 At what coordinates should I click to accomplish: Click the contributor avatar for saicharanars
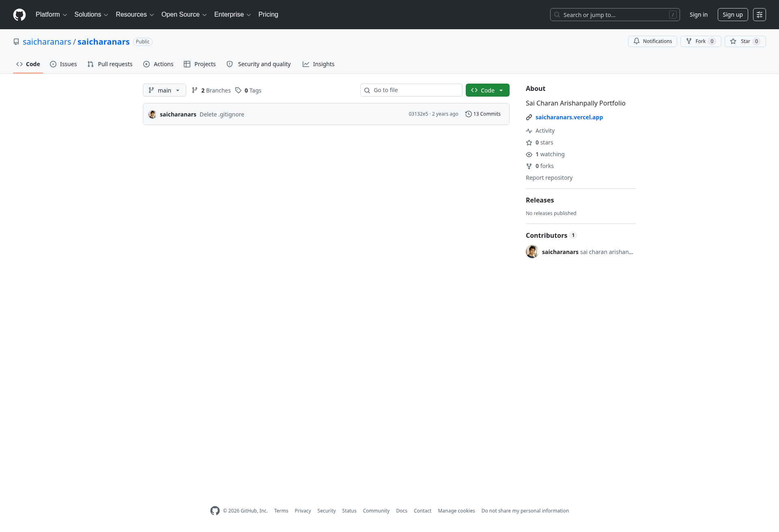click(532, 252)
